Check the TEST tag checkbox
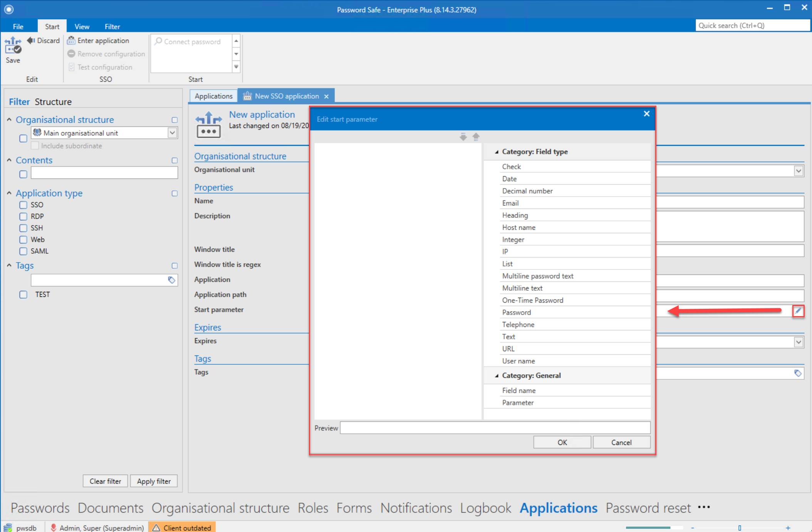 23,295
